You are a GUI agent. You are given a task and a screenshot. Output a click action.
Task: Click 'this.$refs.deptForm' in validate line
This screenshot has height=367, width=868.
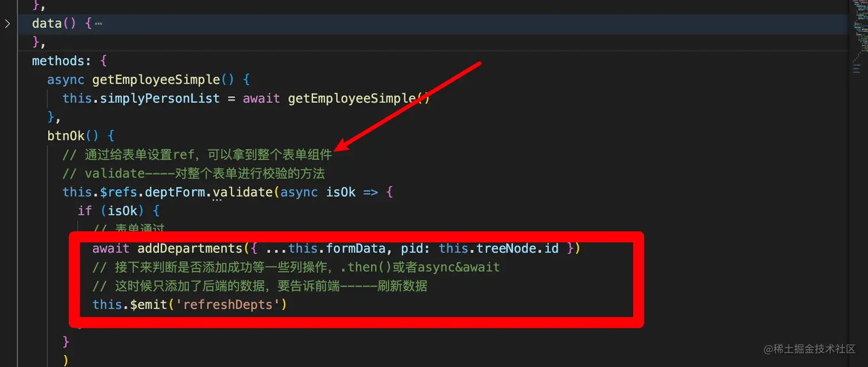[134, 192]
